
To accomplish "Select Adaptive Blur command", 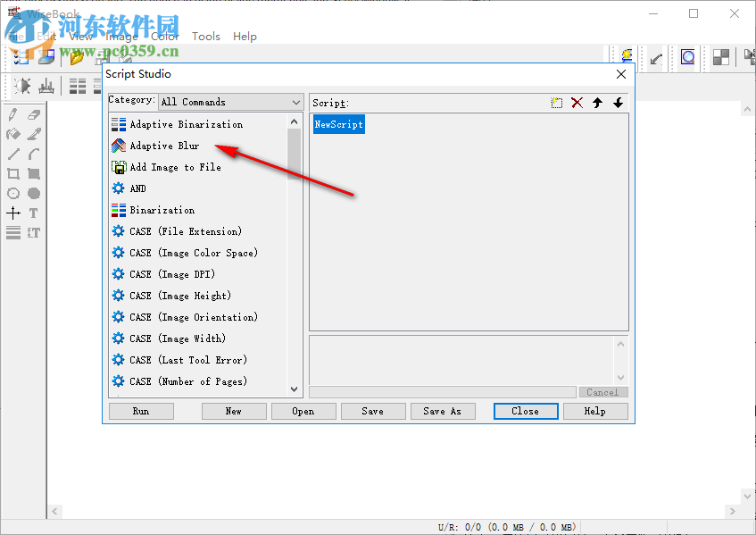I will (164, 146).
